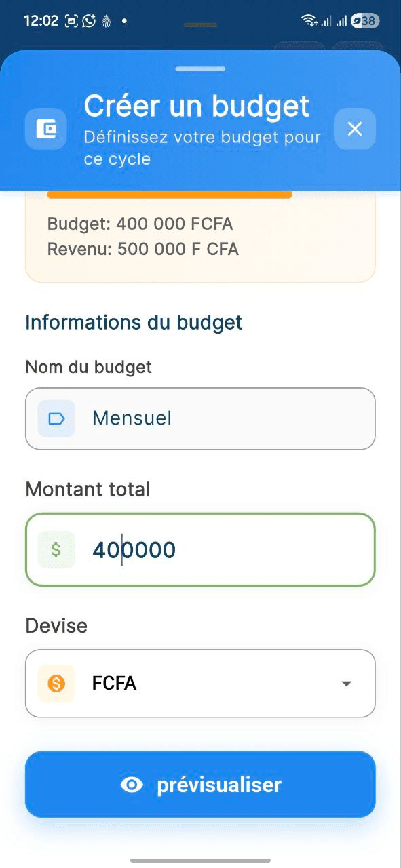Tap the Informations du budget heading

(133, 322)
